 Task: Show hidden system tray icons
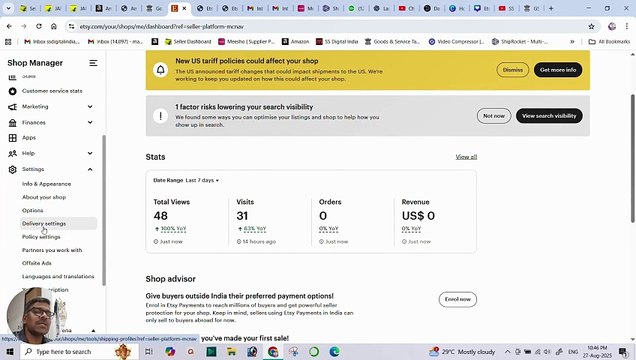tap(507, 351)
